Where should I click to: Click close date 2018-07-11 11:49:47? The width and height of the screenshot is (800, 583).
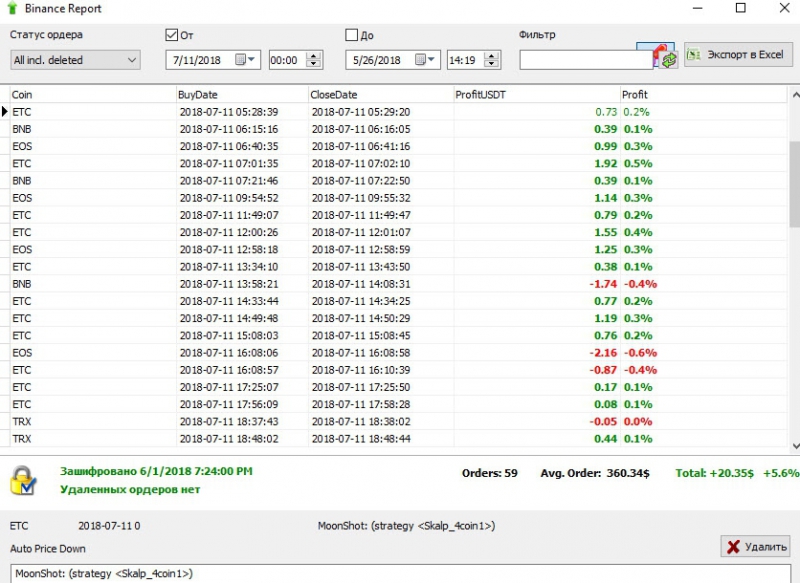(x=361, y=215)
